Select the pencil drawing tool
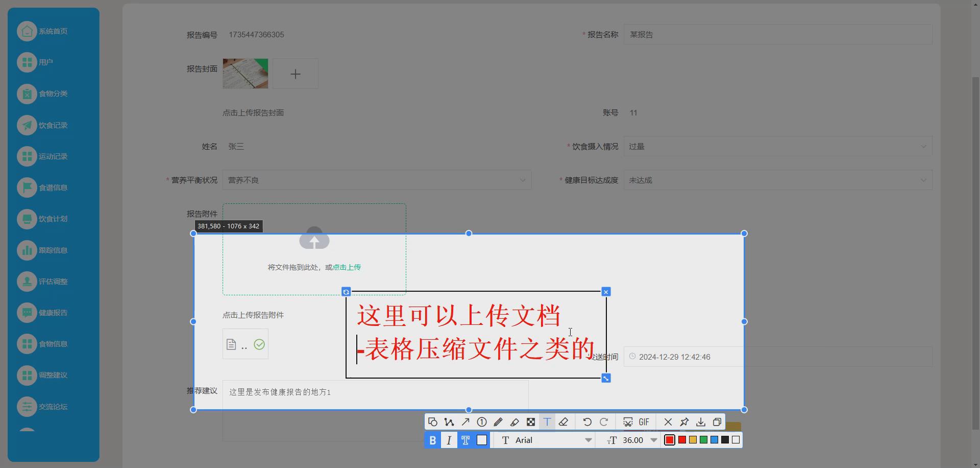Screen dimensions: 980x468 point(498,422)
